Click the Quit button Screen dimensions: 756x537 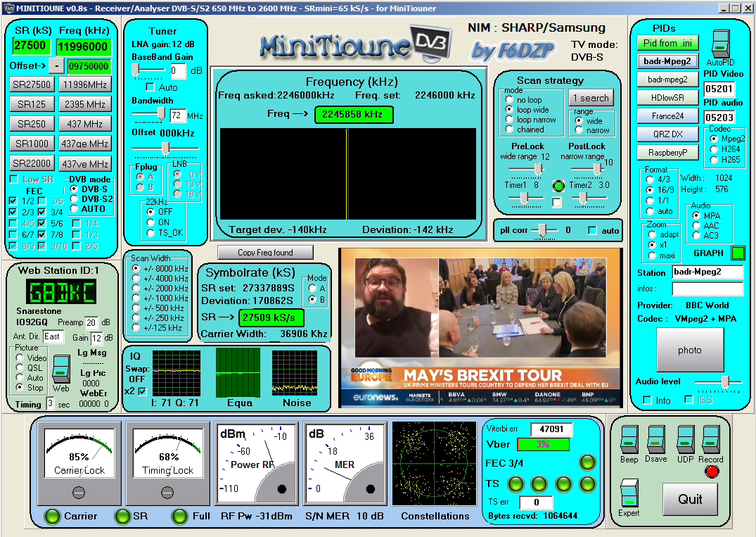pyautogui.click(x=690, y=499)
